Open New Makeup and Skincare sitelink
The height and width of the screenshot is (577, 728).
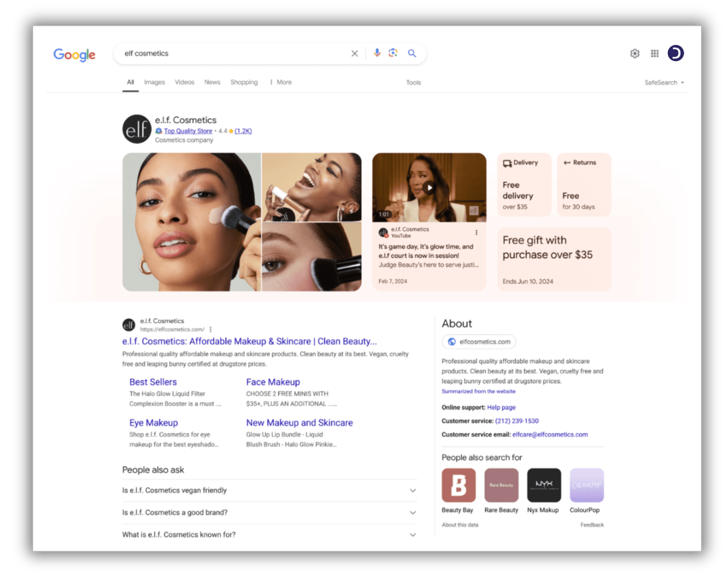(299, 423)
